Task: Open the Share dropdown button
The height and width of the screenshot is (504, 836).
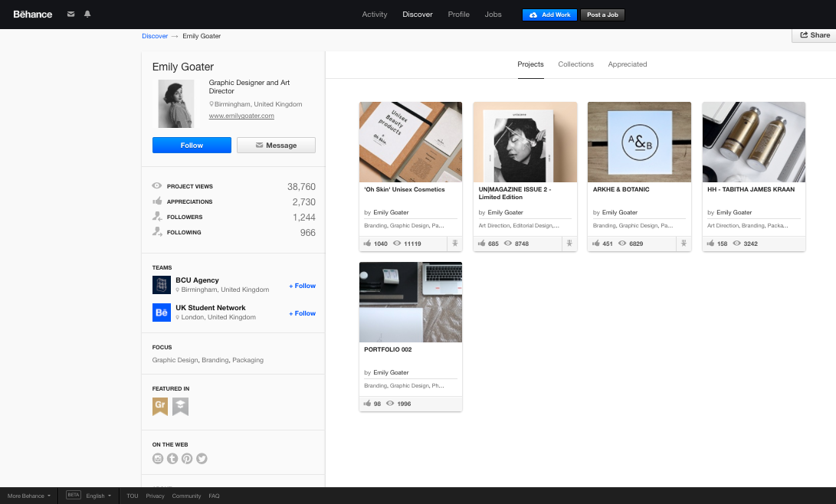Action: pyautogui.click(x=815, y=35)
